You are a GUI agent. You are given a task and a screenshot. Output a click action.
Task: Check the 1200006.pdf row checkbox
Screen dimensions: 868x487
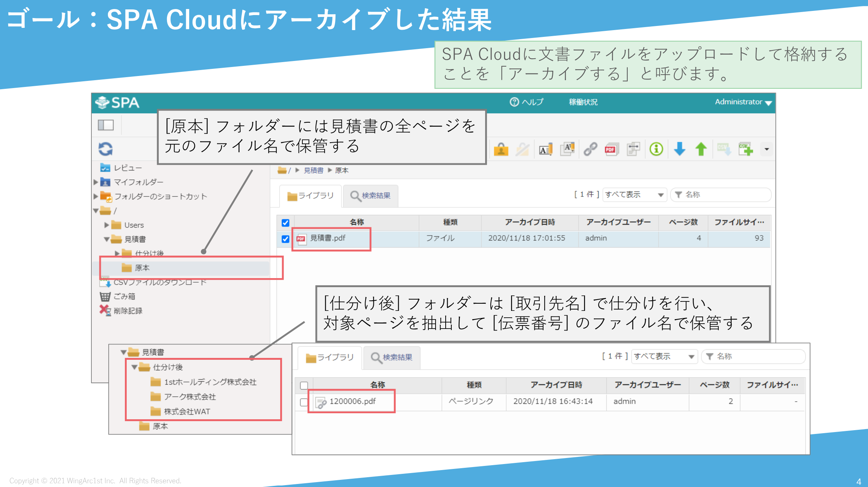tap(304, 402)
